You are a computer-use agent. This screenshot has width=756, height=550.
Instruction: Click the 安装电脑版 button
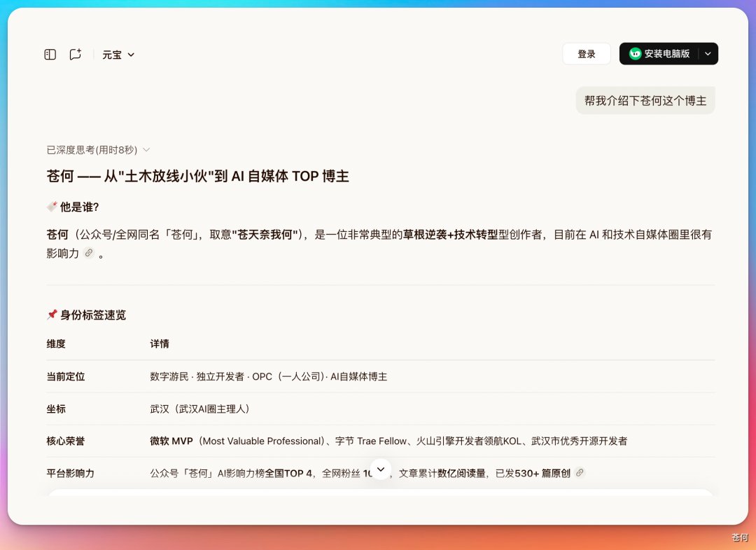(659, 53)
